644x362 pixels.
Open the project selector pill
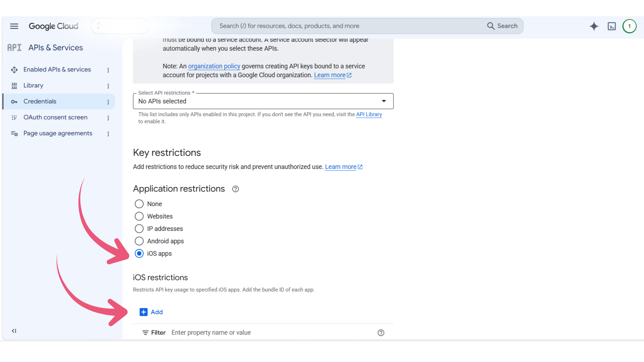(x=120, y=26)
